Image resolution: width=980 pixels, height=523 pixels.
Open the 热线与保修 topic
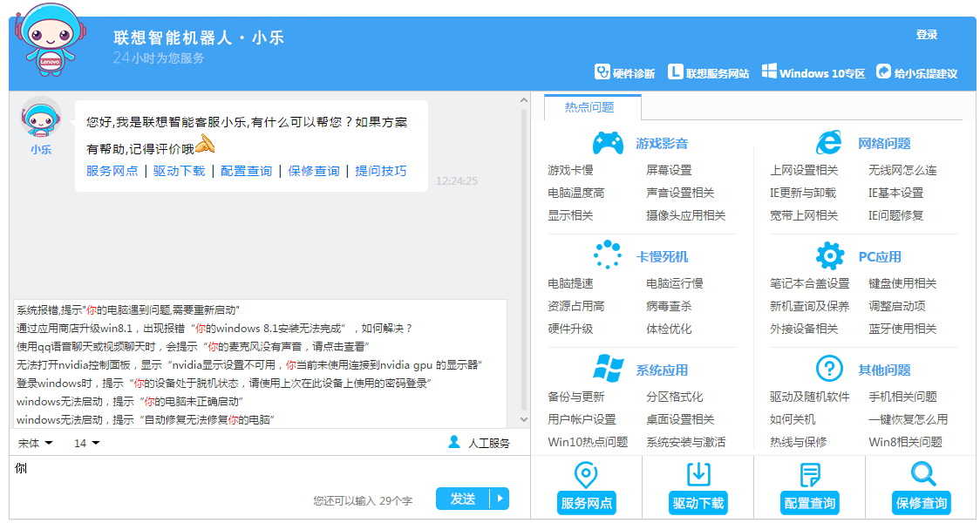click(798, 442)
